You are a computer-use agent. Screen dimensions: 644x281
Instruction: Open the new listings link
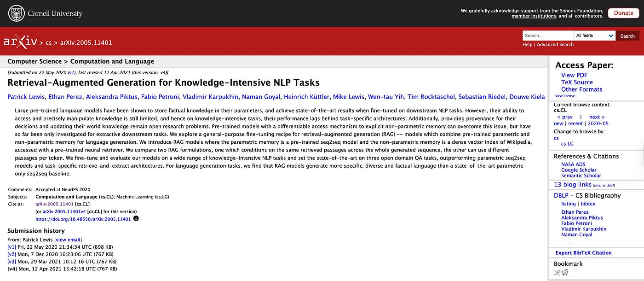[x=558, y=123]
